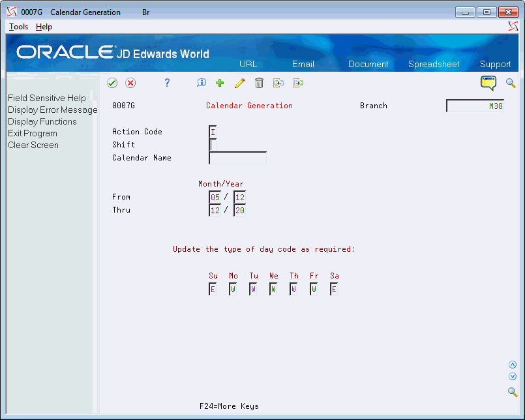
Task: Select Display Functions in the sidebar
Action: click(x=42, y=121)
